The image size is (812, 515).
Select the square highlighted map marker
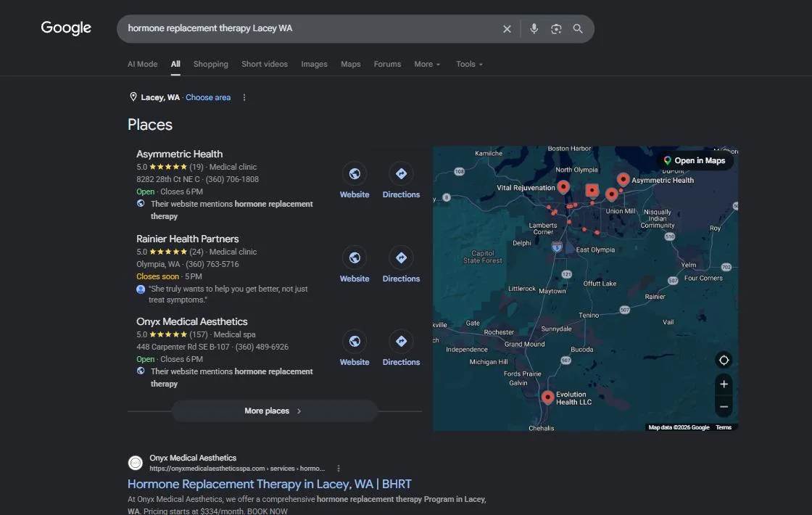click(x=592, y=191)
